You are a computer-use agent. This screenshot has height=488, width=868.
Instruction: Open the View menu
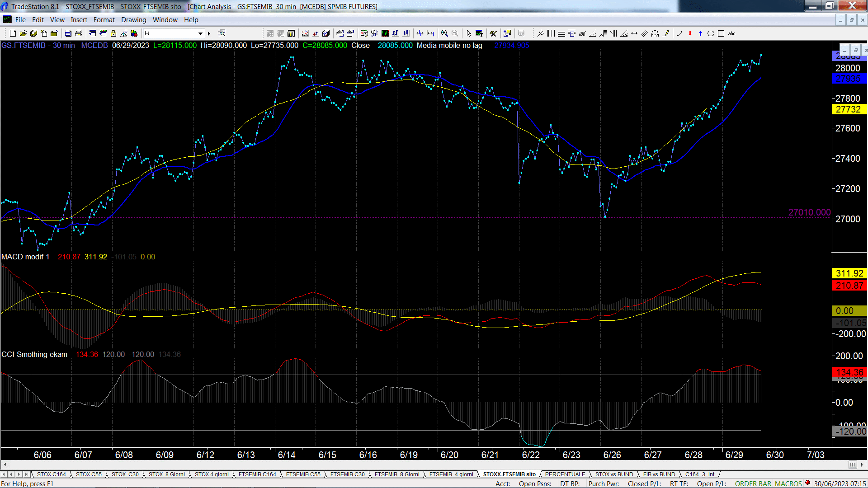tap(57, 20)
